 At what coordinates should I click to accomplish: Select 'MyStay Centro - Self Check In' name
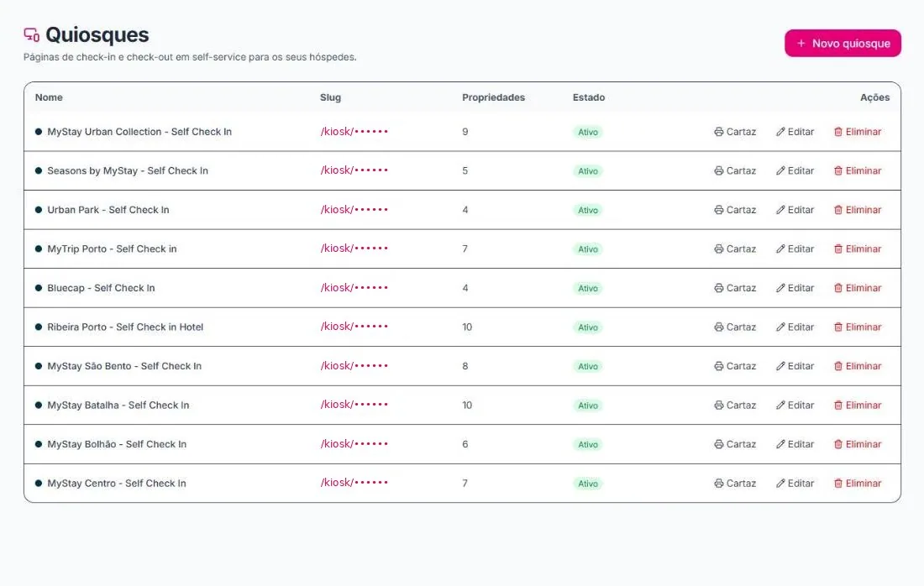coord(117,484)
